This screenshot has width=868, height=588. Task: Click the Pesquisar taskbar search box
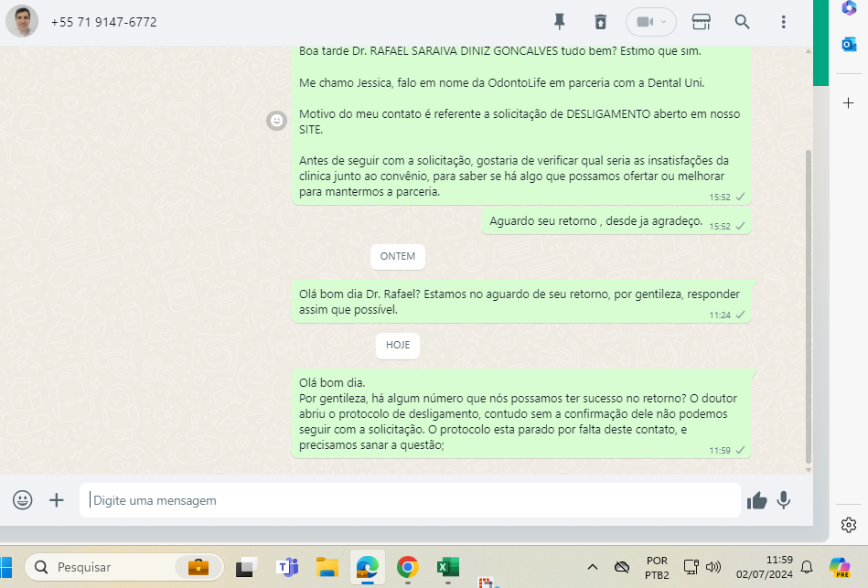tap(124, 567)
